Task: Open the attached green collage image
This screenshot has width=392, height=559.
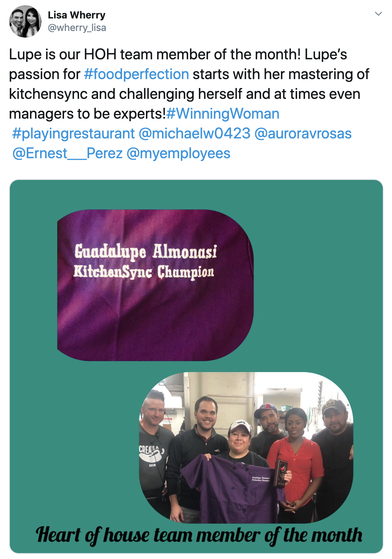Action: click(196, 367)
